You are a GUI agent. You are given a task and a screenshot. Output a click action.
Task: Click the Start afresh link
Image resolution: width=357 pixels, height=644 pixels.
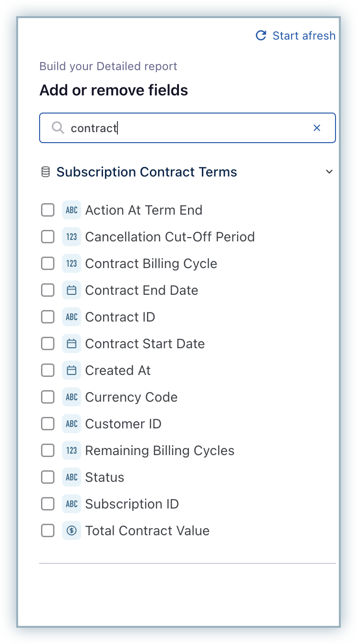pos(304,35)
